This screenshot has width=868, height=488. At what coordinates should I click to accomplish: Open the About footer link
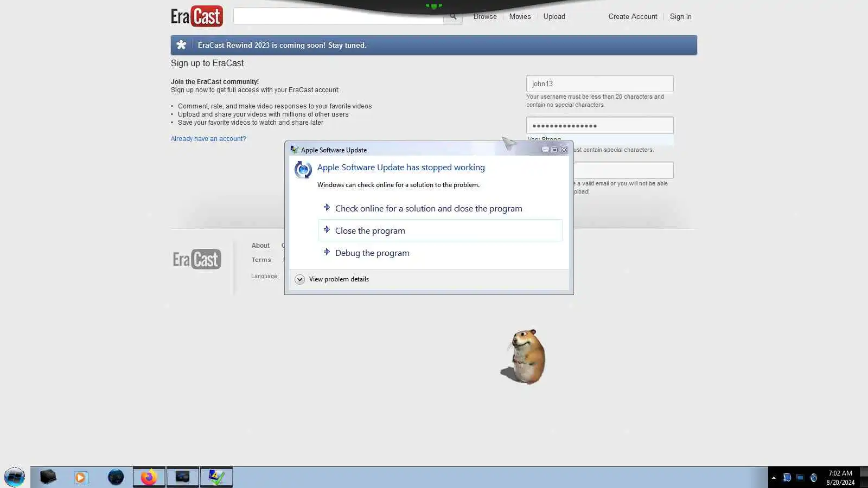click(260, 246)
